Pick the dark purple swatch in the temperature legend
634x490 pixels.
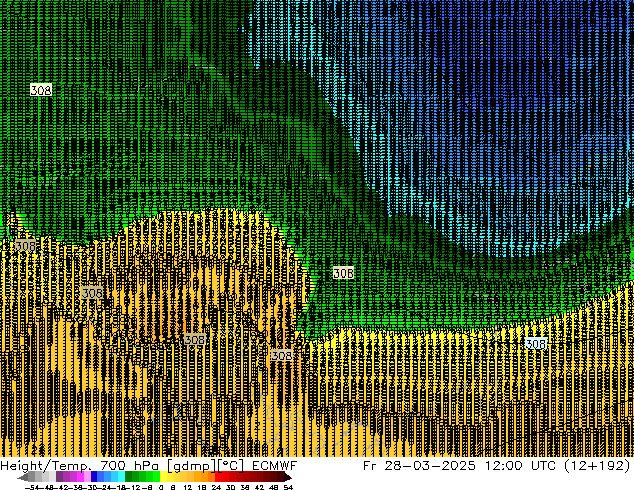[59, 476]
